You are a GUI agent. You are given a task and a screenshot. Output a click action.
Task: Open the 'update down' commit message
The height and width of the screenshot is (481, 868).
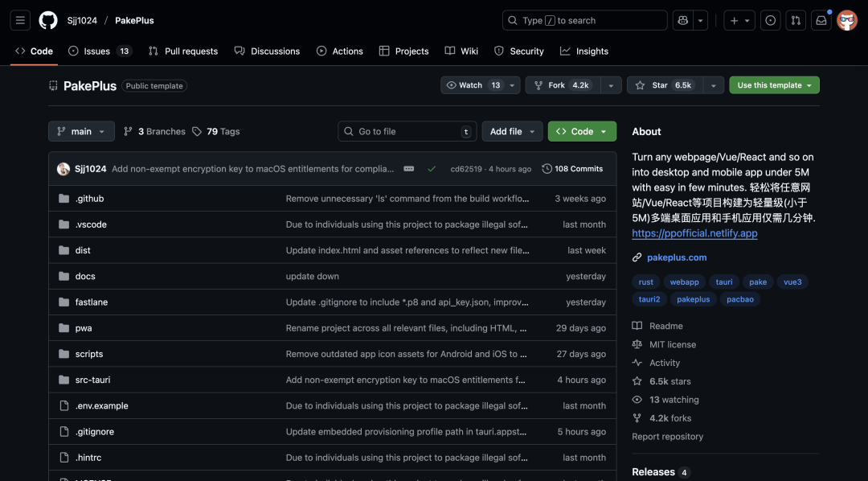pyautogui.click(x=312, y=276)
